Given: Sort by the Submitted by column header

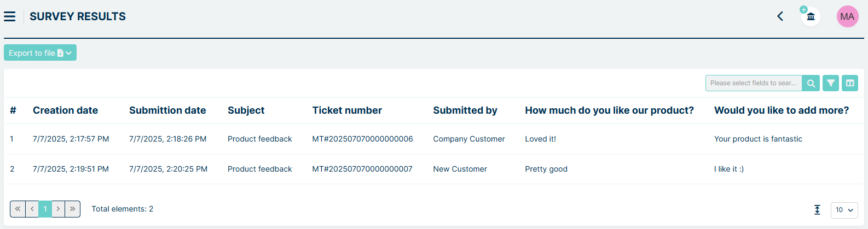Looking at the screenshot, I should point(465,110).
